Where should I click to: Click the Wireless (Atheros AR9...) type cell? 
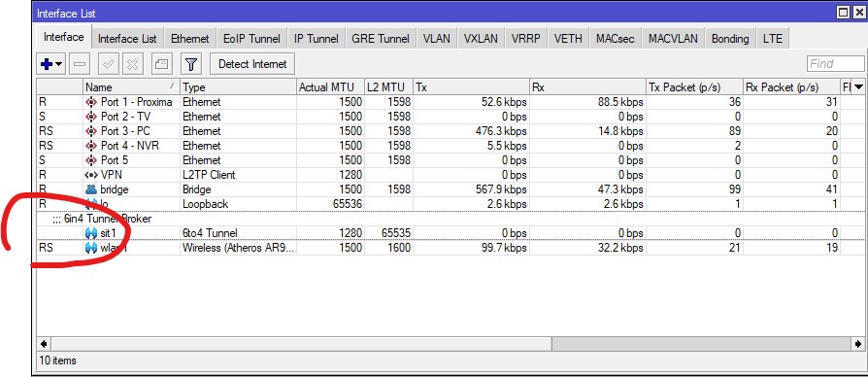(238, 248)
